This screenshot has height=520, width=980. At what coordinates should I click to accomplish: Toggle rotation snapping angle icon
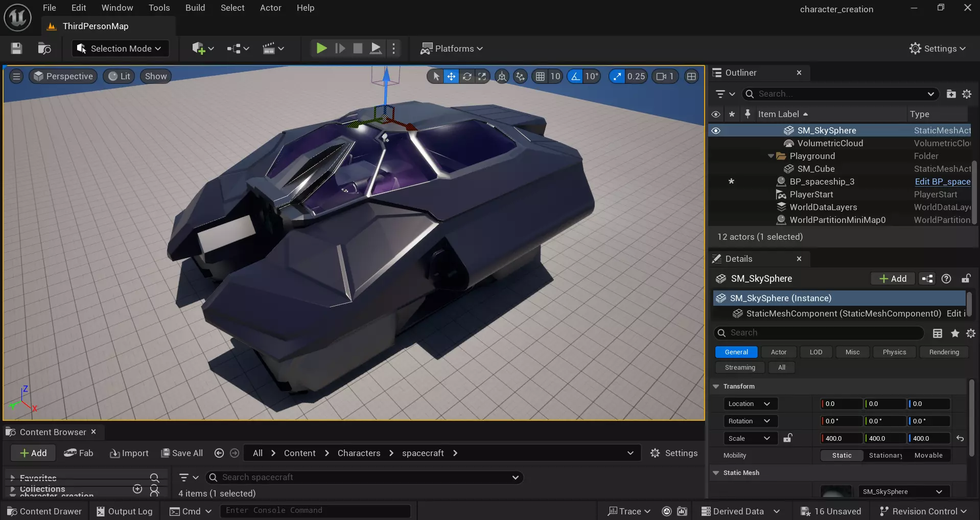[x=575, y=76]
